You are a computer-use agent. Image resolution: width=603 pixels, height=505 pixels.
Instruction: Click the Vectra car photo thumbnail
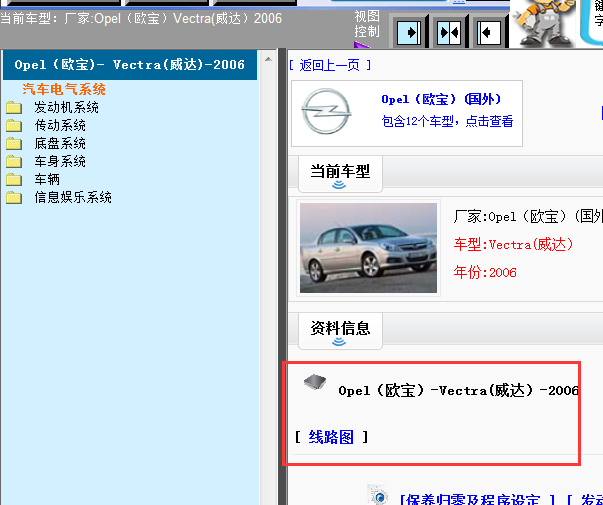tap(368, 248)
